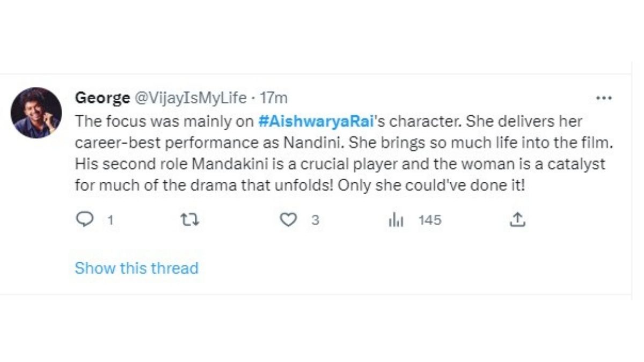Open the three-dot more options menu

pyautogui.click(x=604, y=98)
